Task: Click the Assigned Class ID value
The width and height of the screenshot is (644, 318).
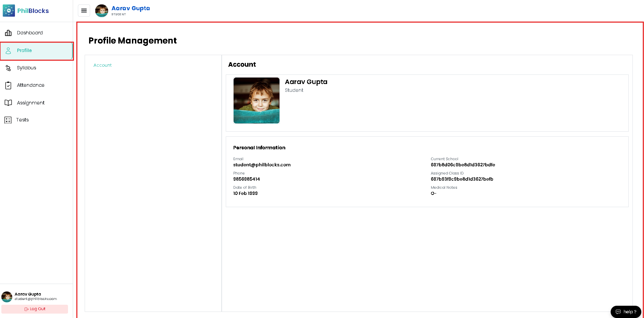Action: point(462,179)
